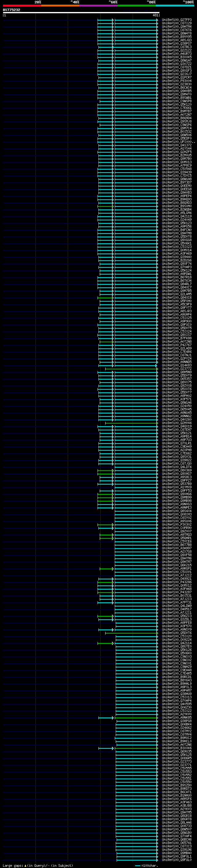Select hit UniRef100_Q2HV44
This screenshot has width=197, height=868.
point(177,423)
